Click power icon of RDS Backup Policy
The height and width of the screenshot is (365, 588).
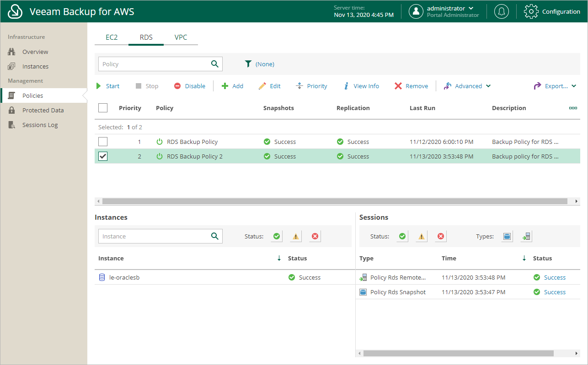click(x=160, y=142)
